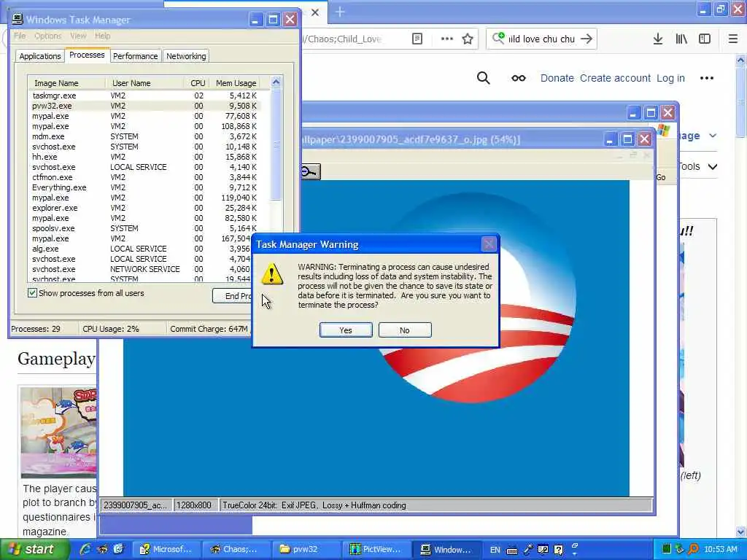Open the browser hamburger menu
Image resolution: width=747 pixels, height=560 pixels.
[733, 39]
